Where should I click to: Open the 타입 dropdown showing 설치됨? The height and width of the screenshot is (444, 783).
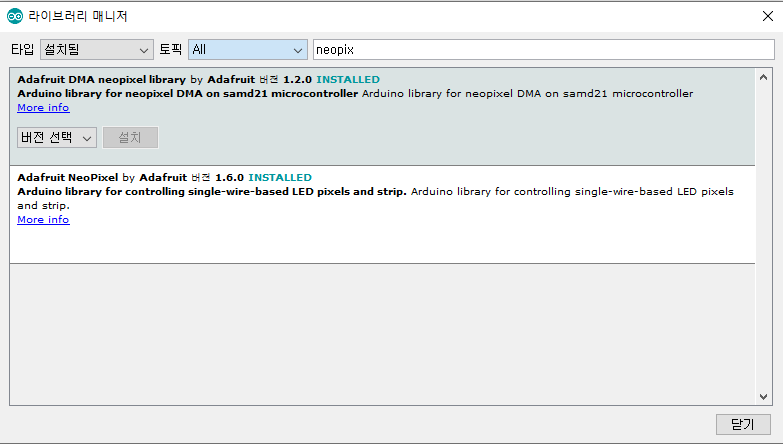(x=96, y=49)
